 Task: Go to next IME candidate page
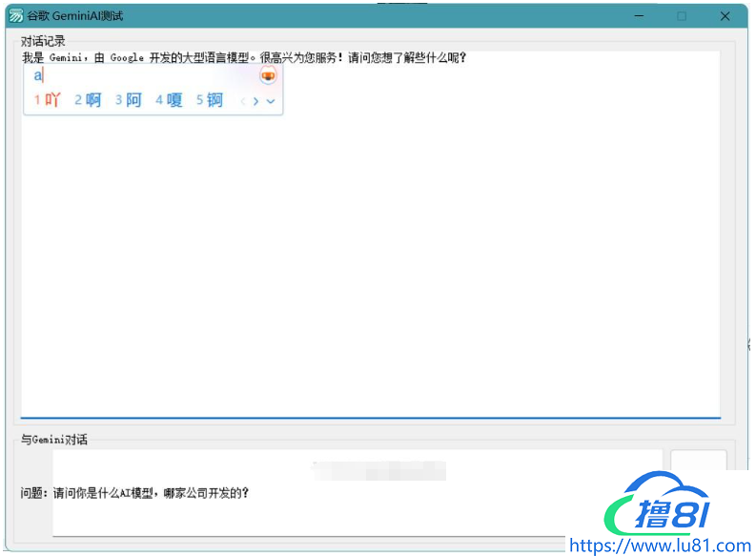(x=255, y=101)
